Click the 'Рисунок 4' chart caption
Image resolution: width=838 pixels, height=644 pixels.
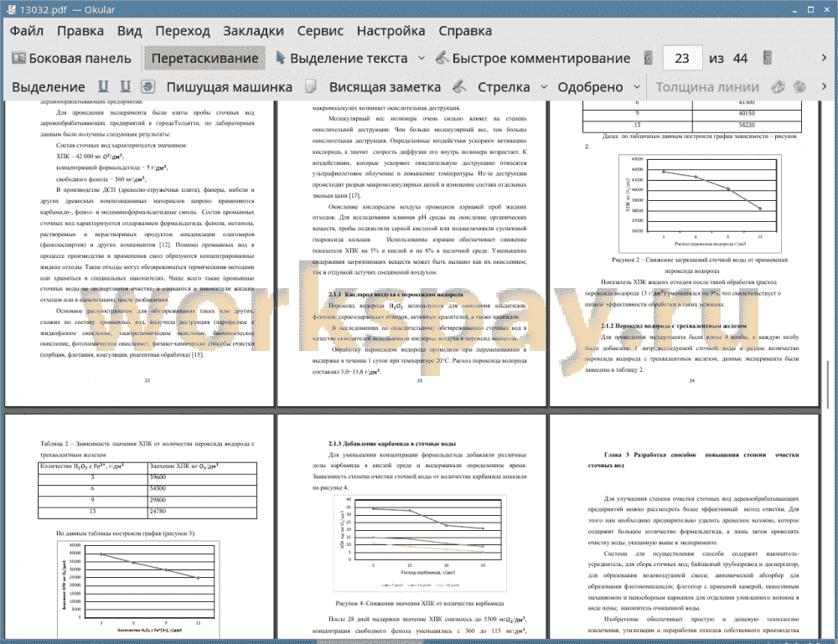[x=420, y=604]
